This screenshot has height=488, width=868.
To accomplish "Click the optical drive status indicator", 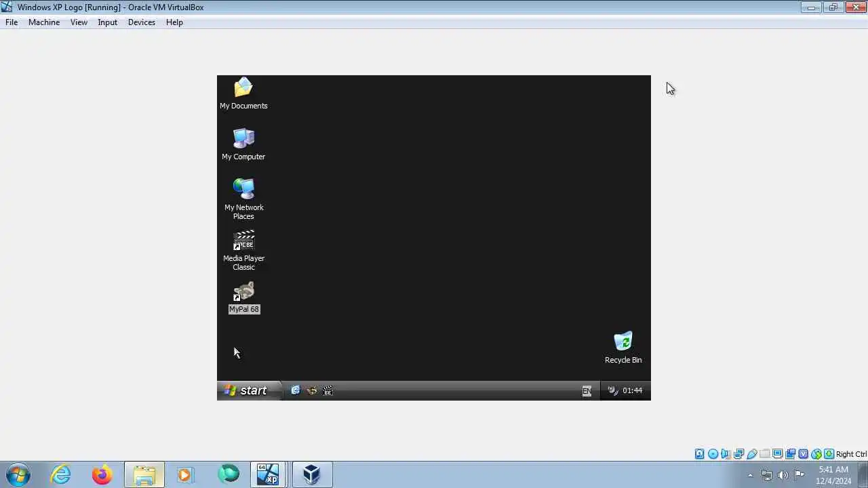I will (713, 454).
